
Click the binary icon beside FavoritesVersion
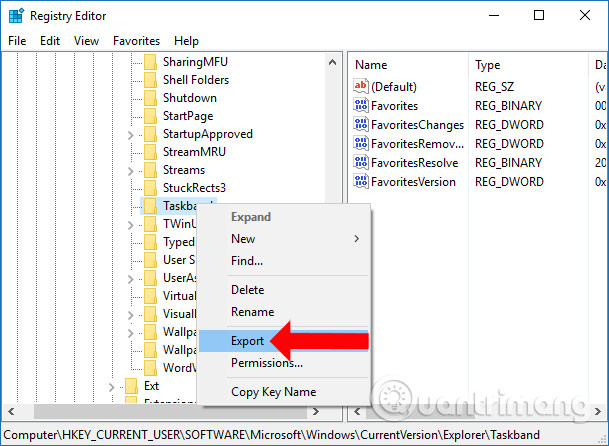click(x=361, y=181)
